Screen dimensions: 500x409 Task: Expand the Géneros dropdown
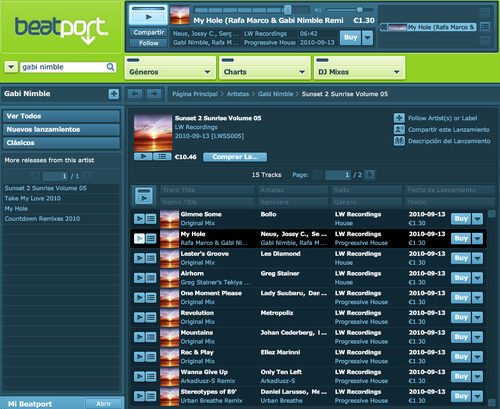pos(170,72)
